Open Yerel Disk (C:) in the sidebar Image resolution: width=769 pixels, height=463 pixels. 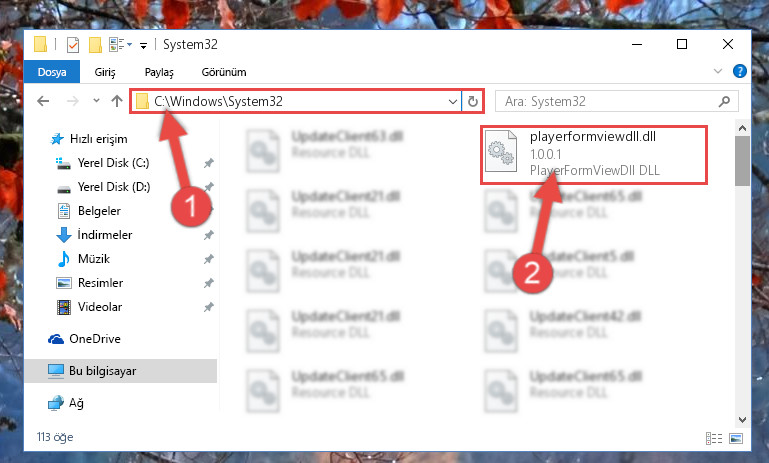tap(113, 163)
